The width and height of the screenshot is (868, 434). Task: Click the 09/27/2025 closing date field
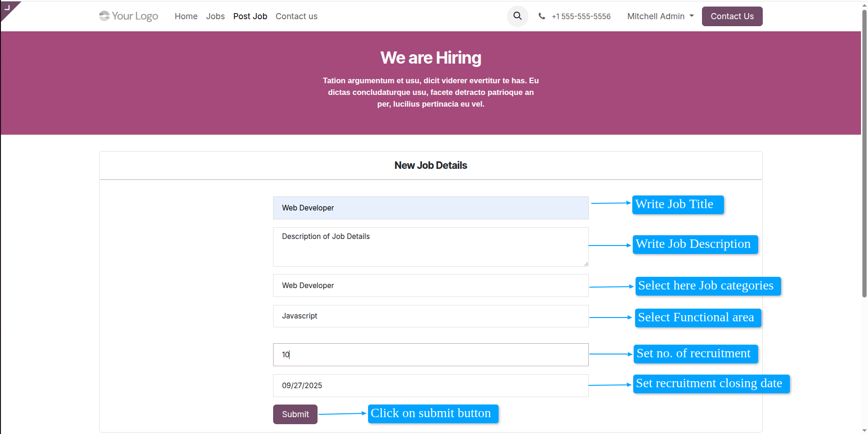[430, 385]
